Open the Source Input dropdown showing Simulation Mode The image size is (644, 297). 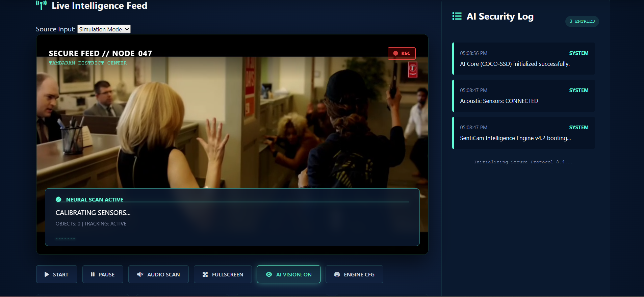(104, 29)
